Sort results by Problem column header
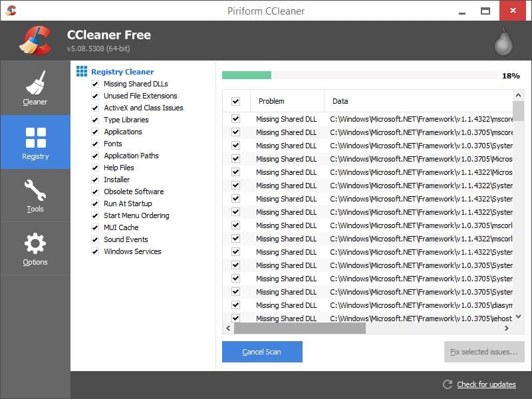 (287, 101)
